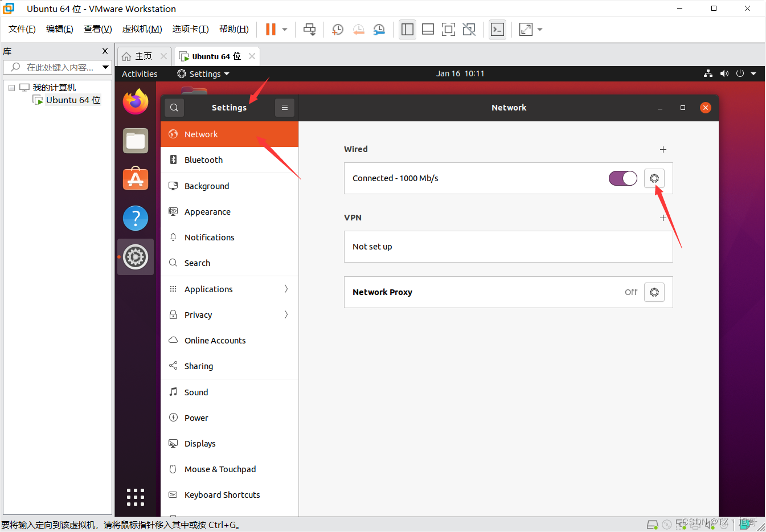Image resolution: width=766 pixels, height=532 pixels.
Task: Open Sound settings
Action: [x=230, y=392]
